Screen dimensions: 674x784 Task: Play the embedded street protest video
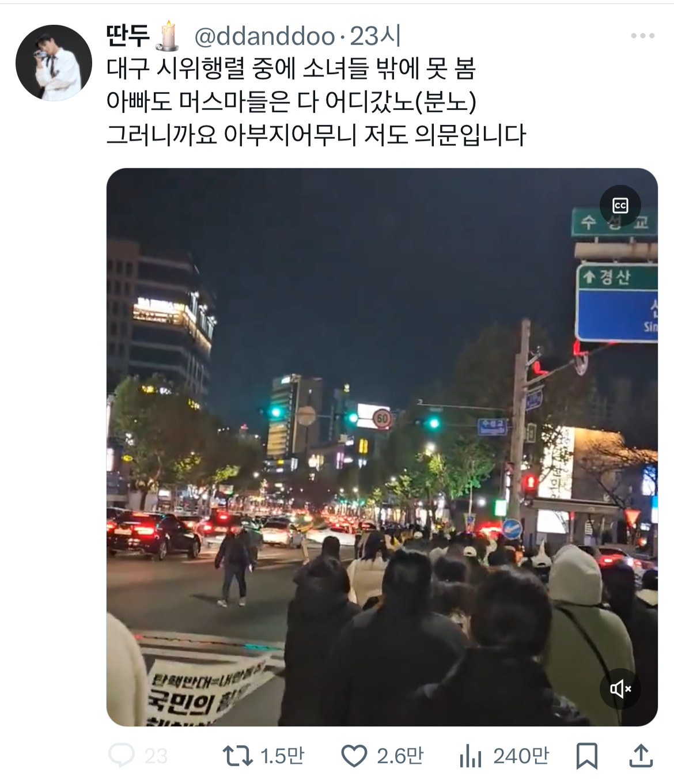[382, 447]
